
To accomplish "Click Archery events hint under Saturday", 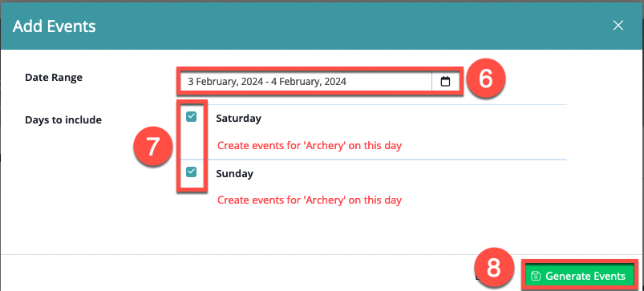I will point(310,145).
